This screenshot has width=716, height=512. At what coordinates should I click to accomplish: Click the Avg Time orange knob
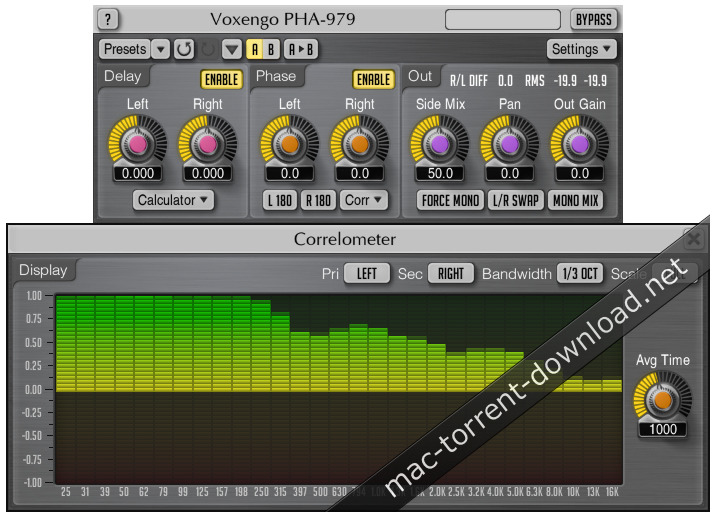coord(663,400)
